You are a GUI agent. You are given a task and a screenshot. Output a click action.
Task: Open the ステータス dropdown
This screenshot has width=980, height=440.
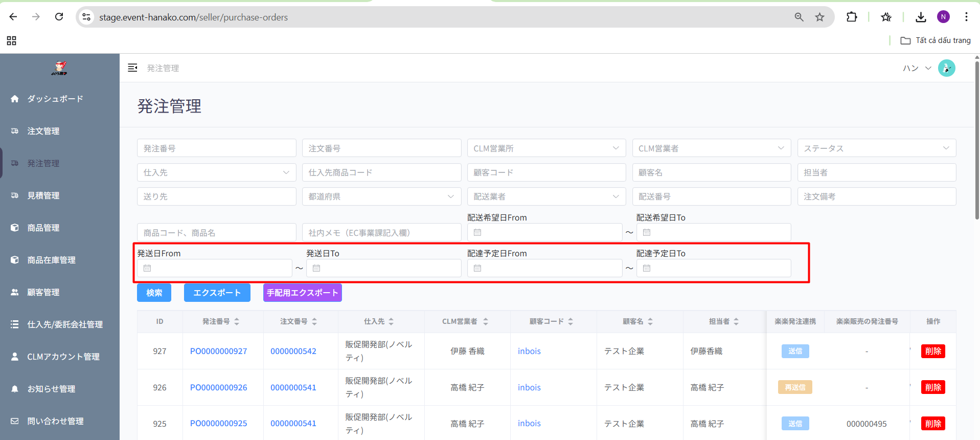pos(876,148)
